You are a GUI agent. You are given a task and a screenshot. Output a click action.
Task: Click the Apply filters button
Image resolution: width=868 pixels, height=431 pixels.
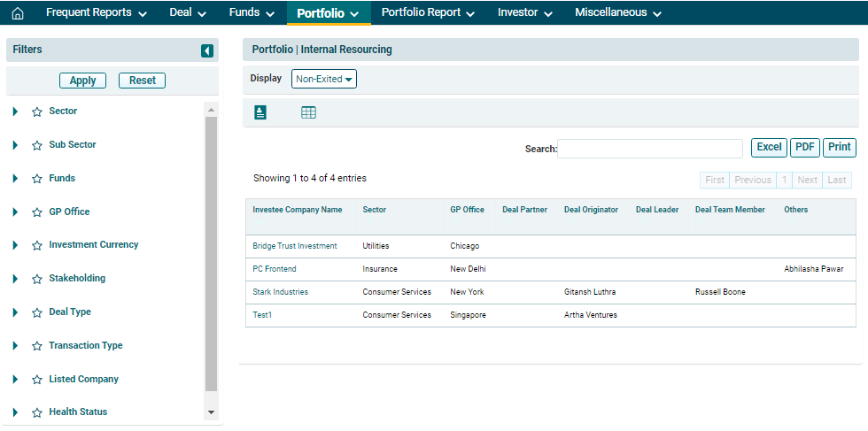82,81
